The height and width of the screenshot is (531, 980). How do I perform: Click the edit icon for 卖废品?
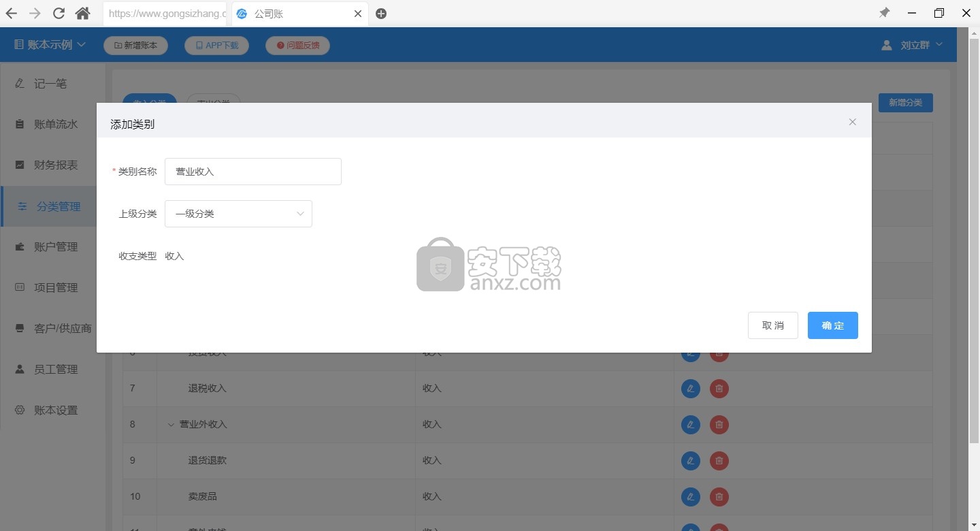(x=691, y=496)
